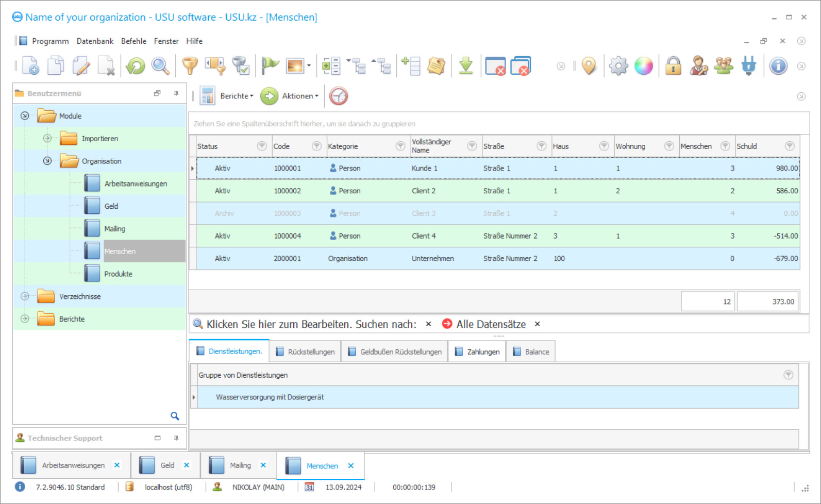821x504 pixels.
Task: Click the blue info circle toolbar icon
Action: click(x=778, y=66)
